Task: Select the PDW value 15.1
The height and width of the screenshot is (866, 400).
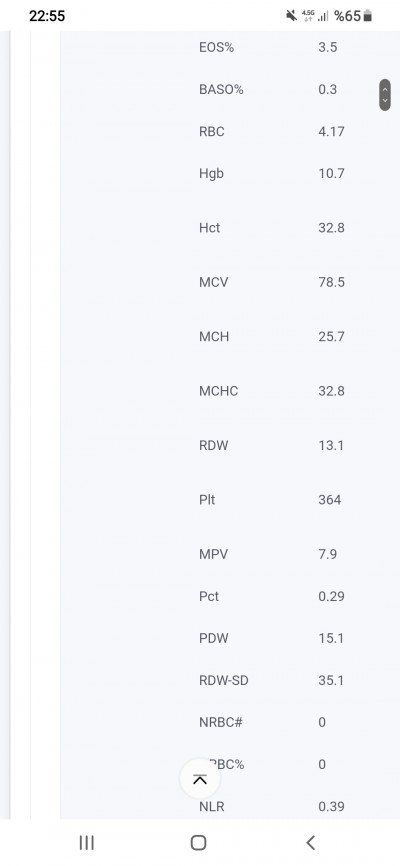Action: [x=331, y=638]
